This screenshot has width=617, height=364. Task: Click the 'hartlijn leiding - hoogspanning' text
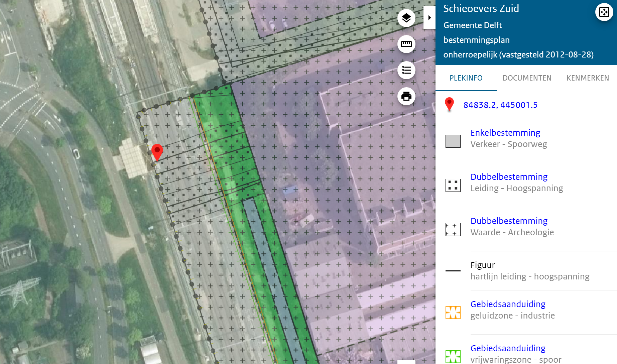(x=530, y=276)
